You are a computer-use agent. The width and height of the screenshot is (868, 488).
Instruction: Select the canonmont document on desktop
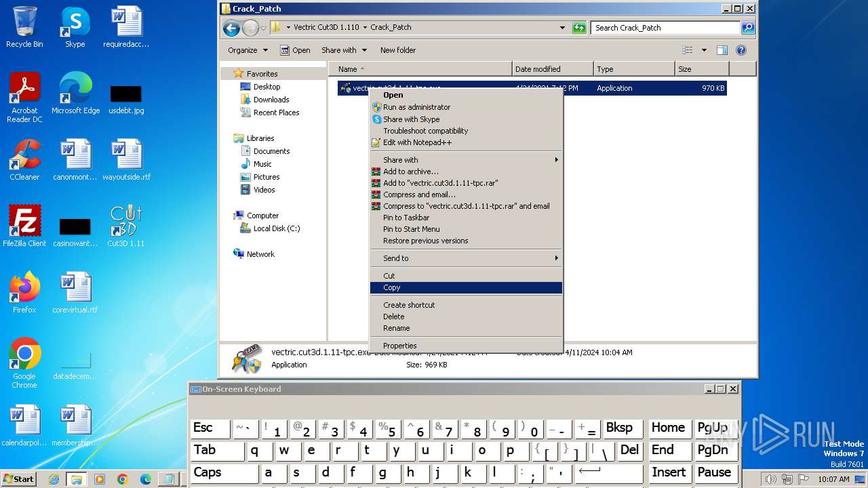[x=75, y=160]
